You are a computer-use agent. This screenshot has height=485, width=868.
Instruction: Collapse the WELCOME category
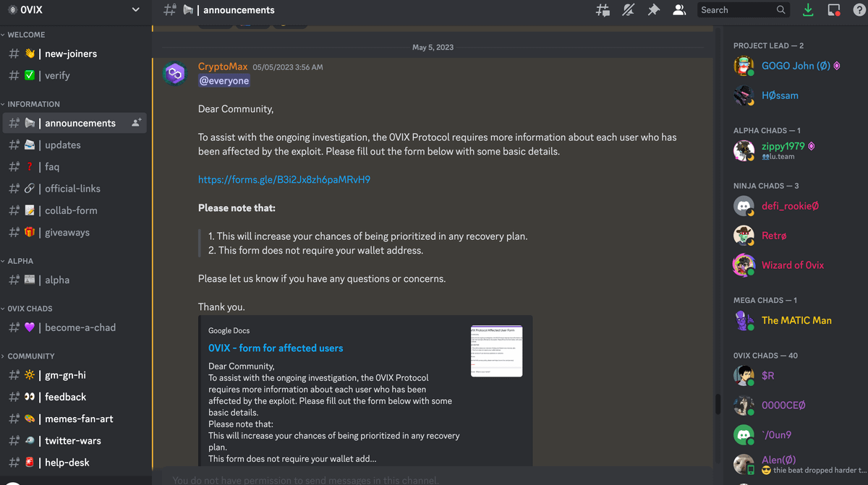[26, 35]
